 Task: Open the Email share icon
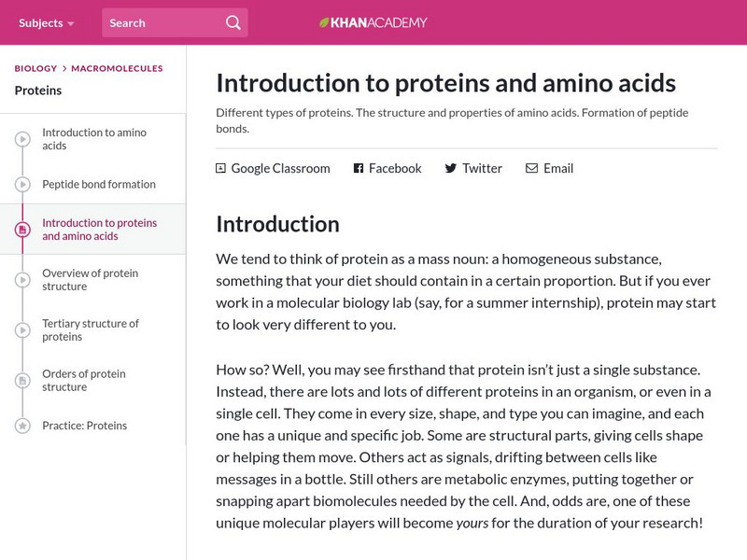(x=530, y=168)
